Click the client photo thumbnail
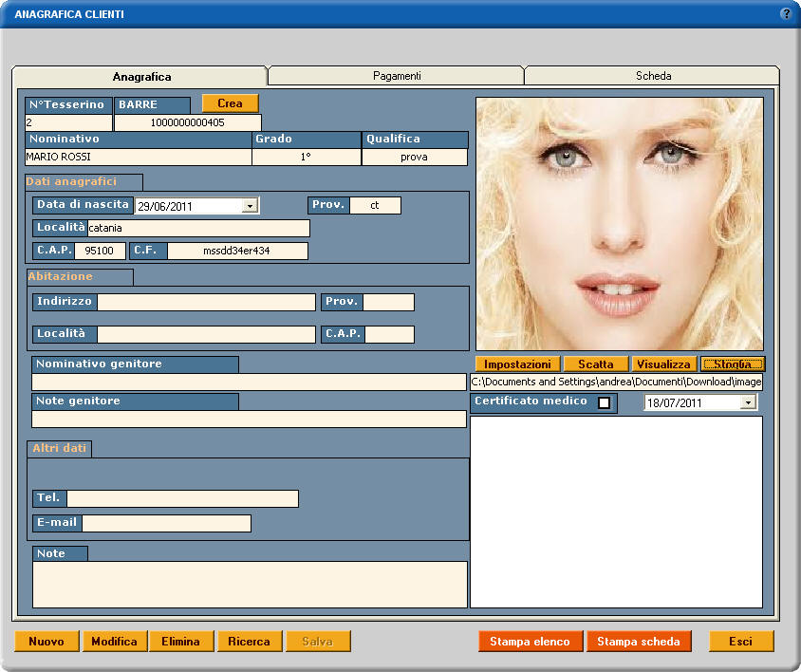The width and height of the screenshot is (801, 672). coord(619,224)
